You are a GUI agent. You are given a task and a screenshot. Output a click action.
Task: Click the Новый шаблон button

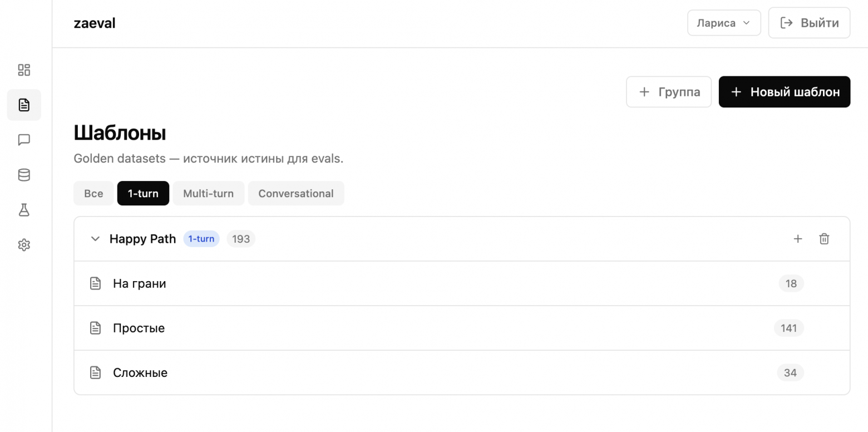(x=784, y=92)
